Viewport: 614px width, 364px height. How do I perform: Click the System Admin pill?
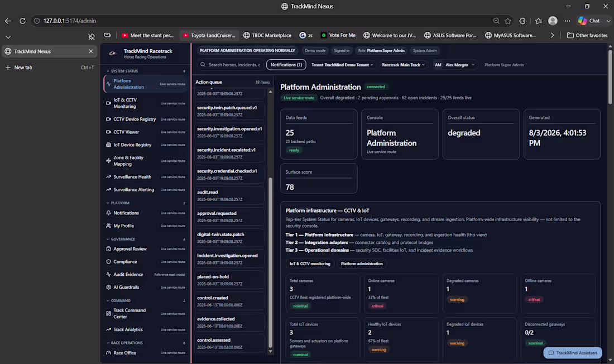(424, 51)
